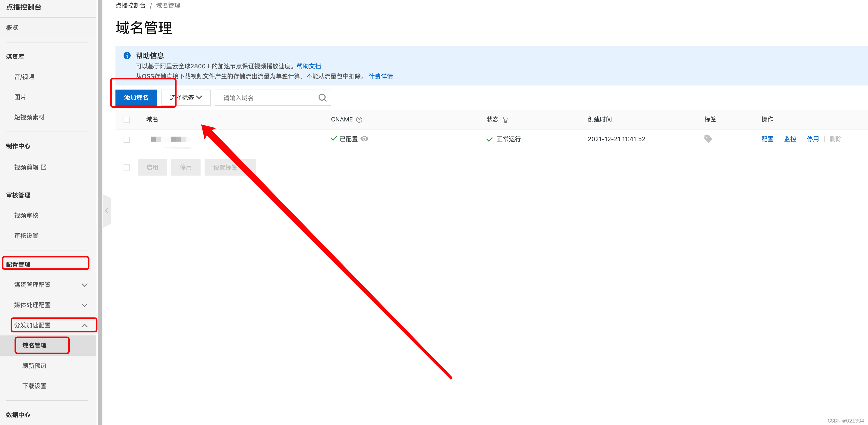Click the info icon in 帮助信息 banner

click(127, 56)
